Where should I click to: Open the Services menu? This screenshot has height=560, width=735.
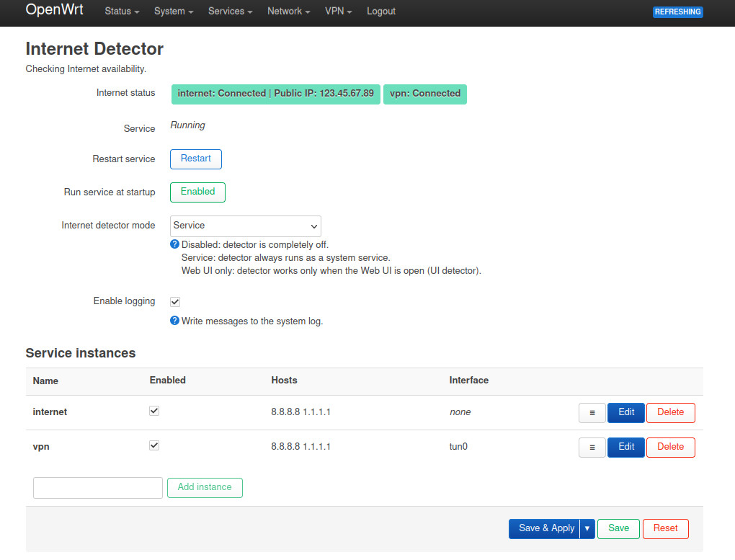230,12
